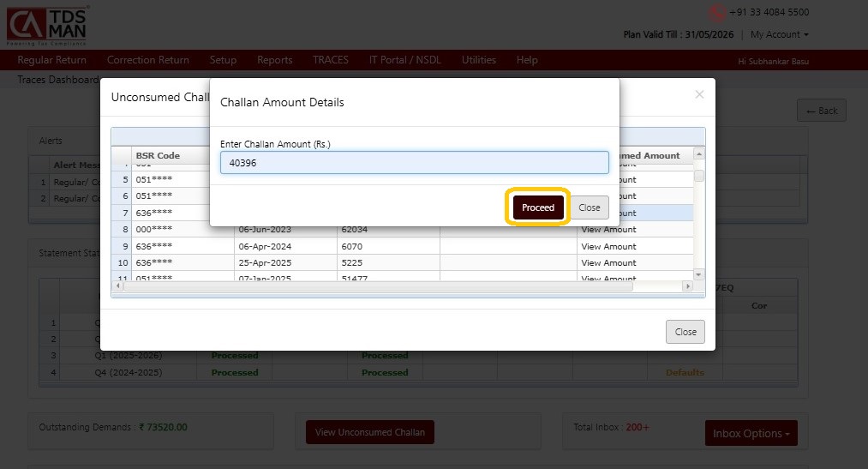Click the Enter Challan Amount input field

414,163
